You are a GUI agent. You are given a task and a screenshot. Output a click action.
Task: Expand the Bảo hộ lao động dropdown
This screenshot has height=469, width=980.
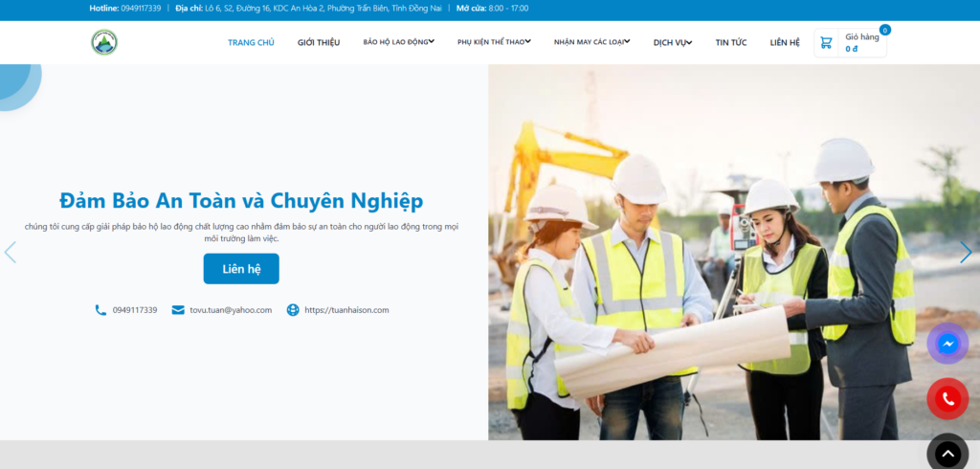click(399, 42)
